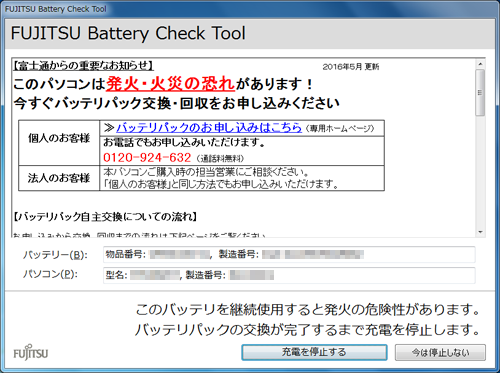Viewport: 500px width, 373px height.
Task: Click the 2016年5月 更新 date text
Action: pyautogui.click(x=351, y=67)
